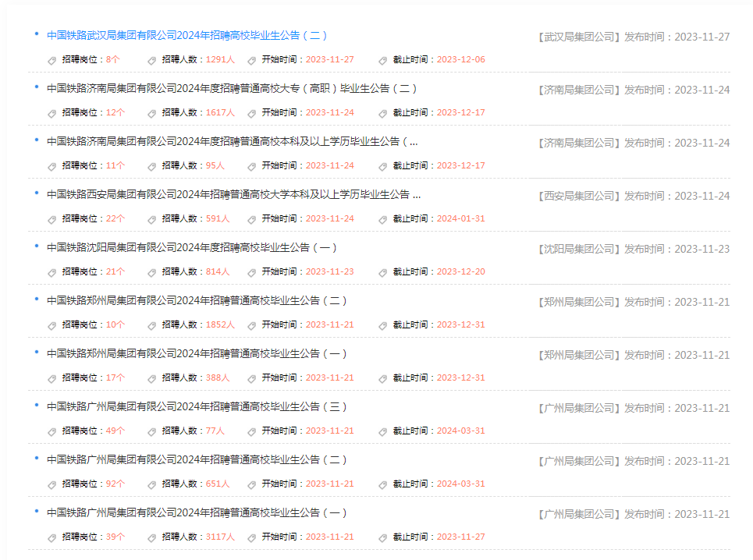Click the tag icon beside 招聘人数：1617人
This screenshot has width=753, height=560.
point(151,113)
